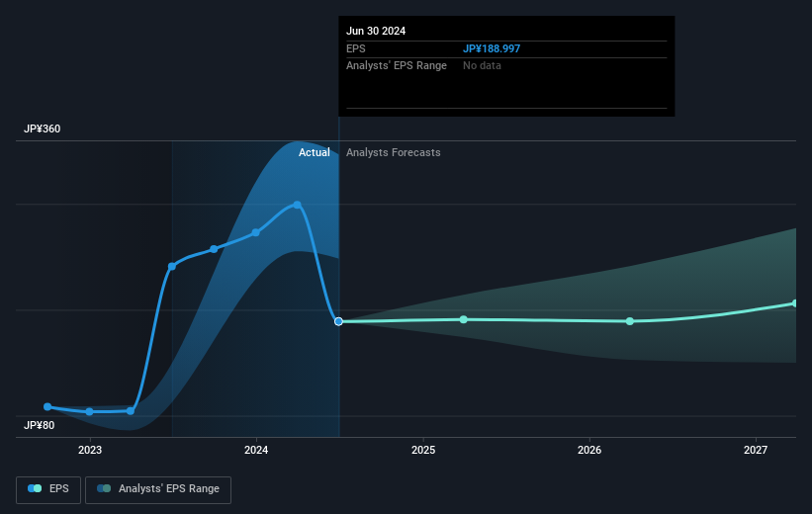This screenshot has height=514, width=812.
Task: Click the Analysts' EPS Range tooltip row label
Action: coord(397,66)
